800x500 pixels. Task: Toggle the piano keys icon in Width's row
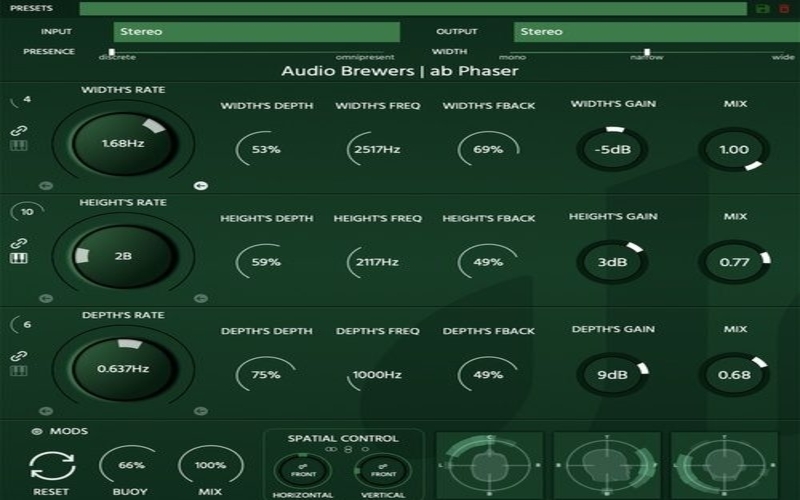[19, 146]
